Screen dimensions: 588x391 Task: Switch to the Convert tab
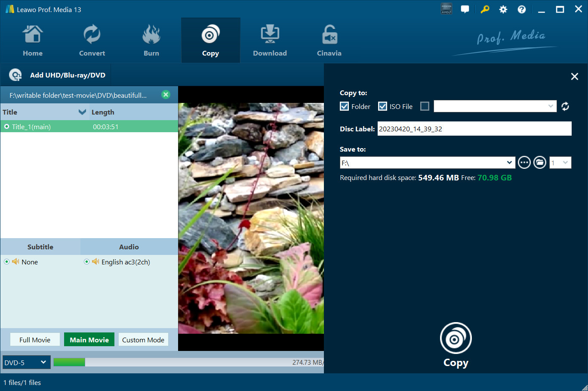(92, 40)
